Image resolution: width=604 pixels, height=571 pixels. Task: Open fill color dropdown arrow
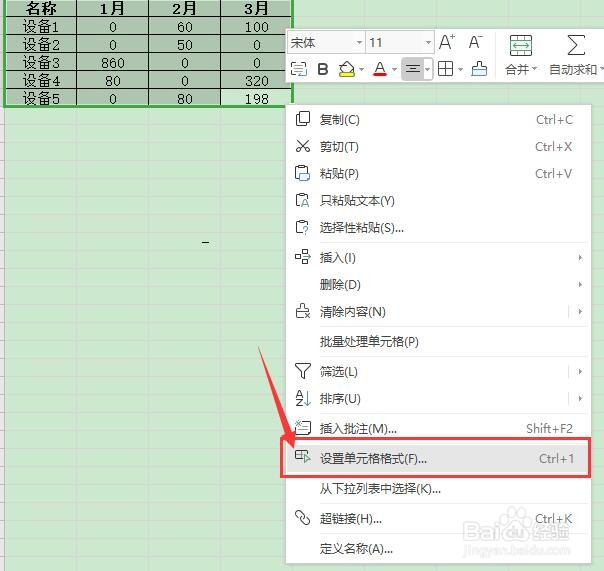click(361, 70)
